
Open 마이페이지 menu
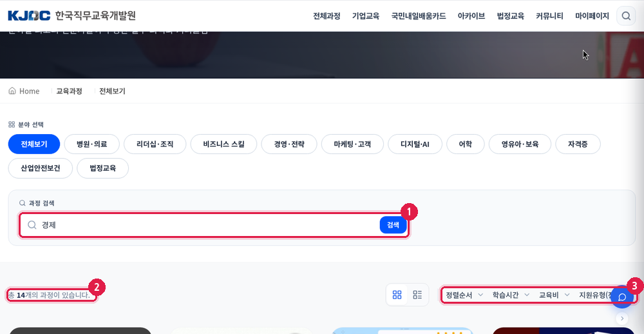(x=592, y=16)
